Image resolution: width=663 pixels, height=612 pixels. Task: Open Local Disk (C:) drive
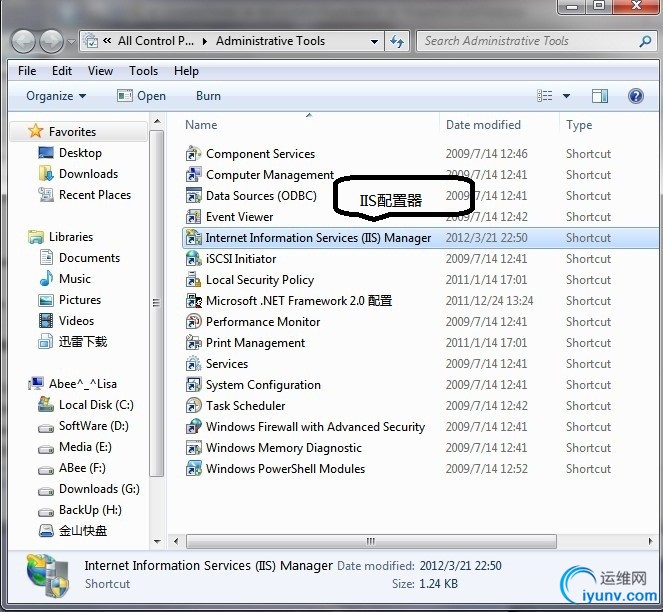point(96,405)
